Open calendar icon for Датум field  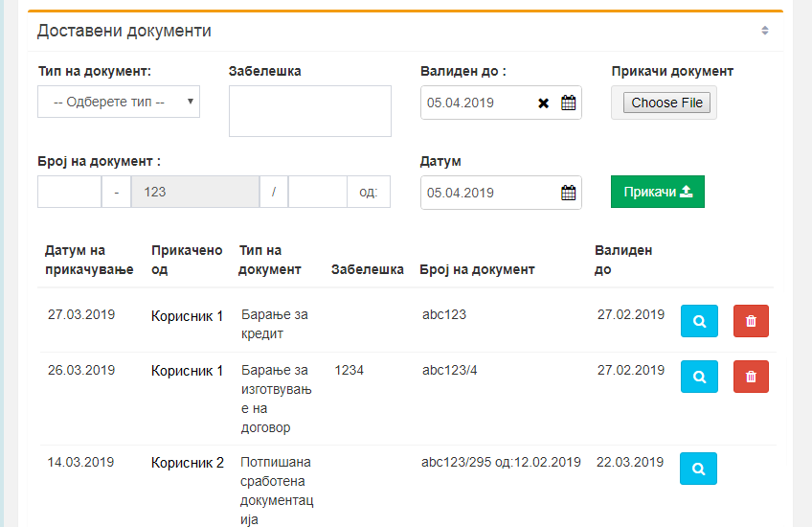point(568,193)
